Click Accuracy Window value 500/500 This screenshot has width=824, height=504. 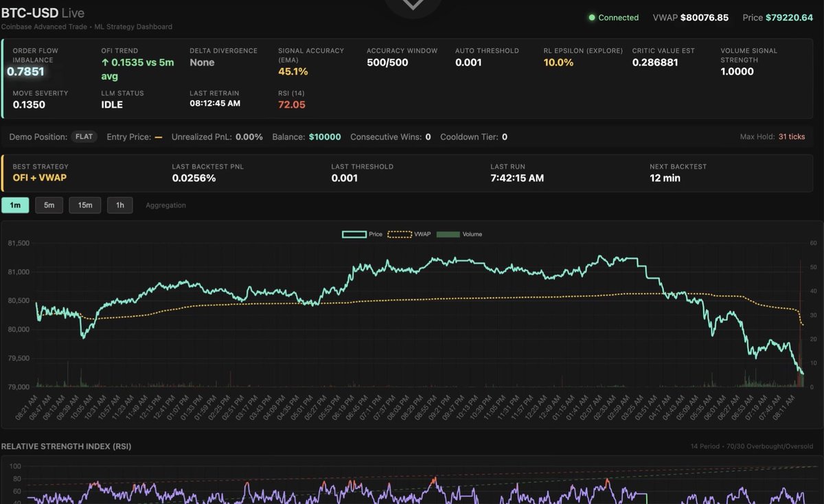click(x=388, y=62)
